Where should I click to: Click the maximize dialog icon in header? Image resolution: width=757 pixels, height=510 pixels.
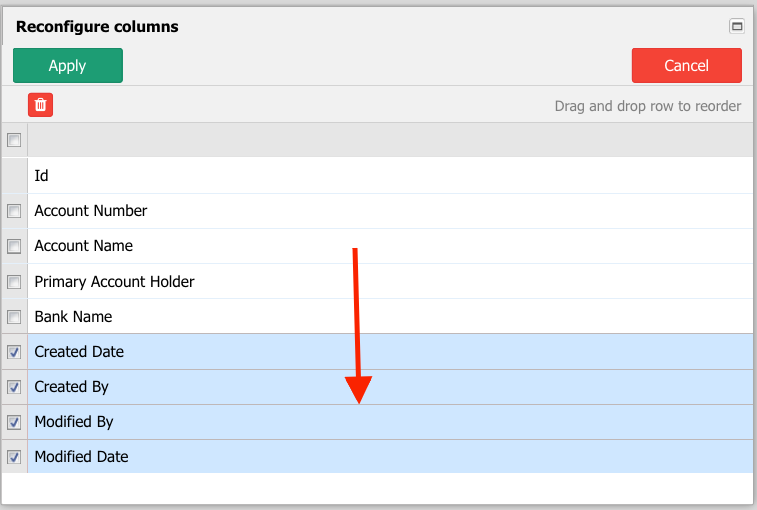737,26
